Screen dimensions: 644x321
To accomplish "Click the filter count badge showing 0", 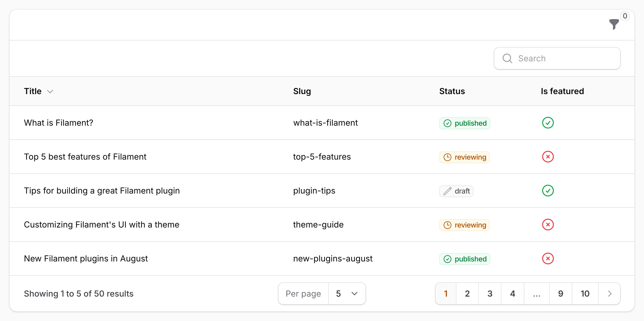I will pos(625,16).
